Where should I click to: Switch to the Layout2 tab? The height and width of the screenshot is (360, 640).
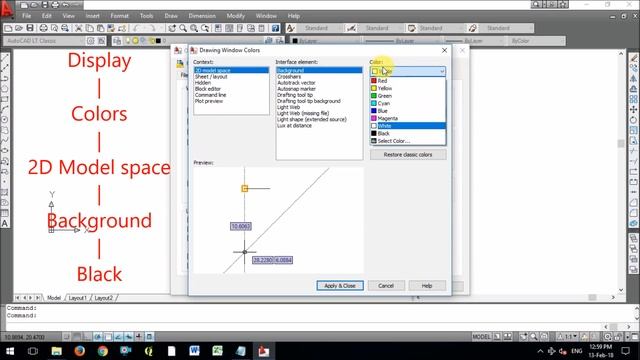[x=104, y=298]
